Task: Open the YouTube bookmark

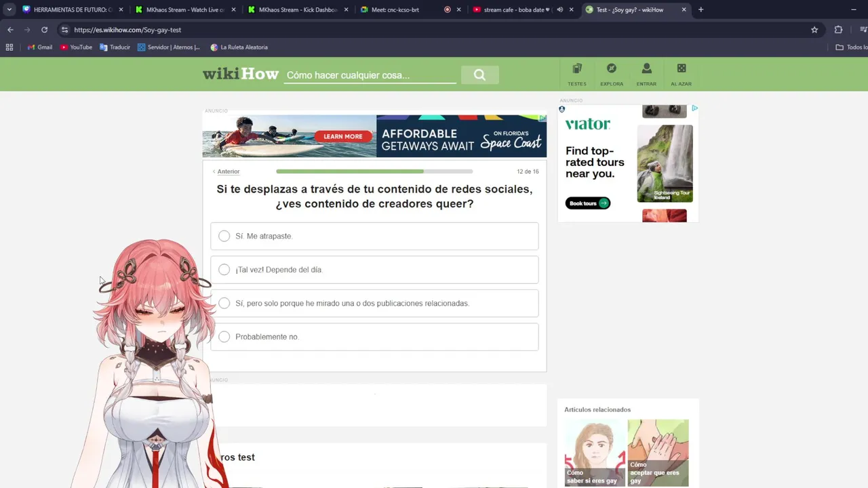Action: [76, 47]
